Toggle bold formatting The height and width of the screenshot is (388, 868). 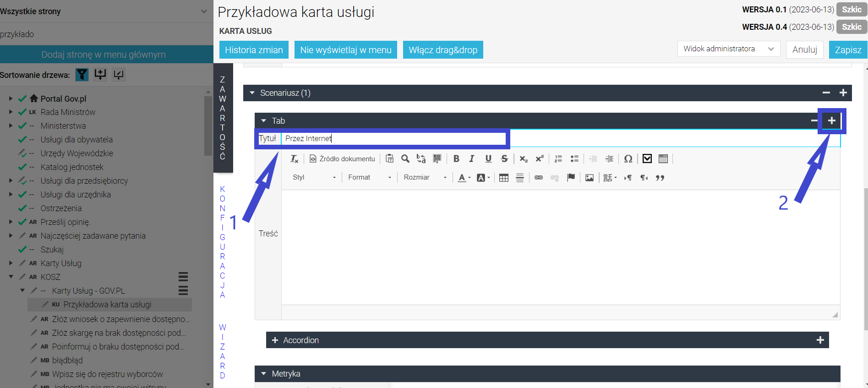click(x=456, y=158)
